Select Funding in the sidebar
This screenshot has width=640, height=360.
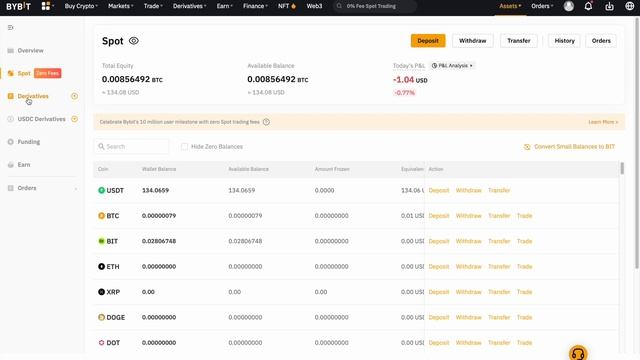click(29, 142)
